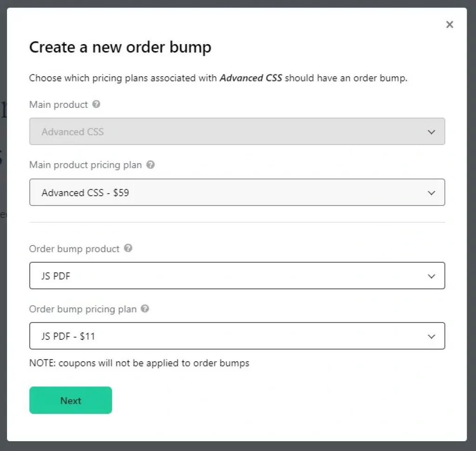The width and height of the screenshot is (476, 451).
Task: Click the chevron on the disabled Advanced CSS dropdown
Action: (x=431, y=132)
